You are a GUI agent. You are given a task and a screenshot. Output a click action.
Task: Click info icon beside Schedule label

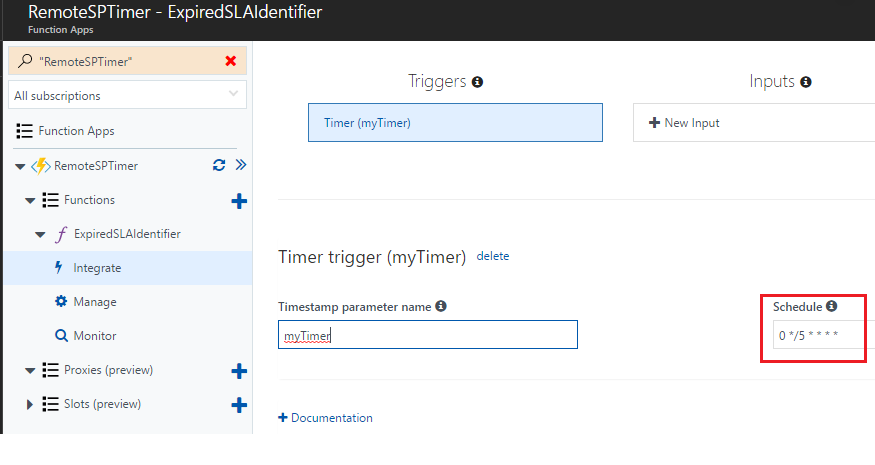tap(831, 306)
